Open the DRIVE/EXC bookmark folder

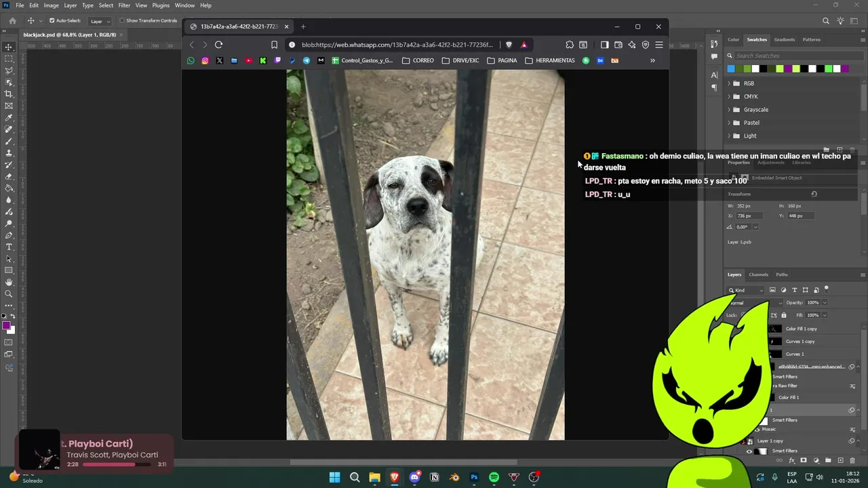tap(460, 60)
